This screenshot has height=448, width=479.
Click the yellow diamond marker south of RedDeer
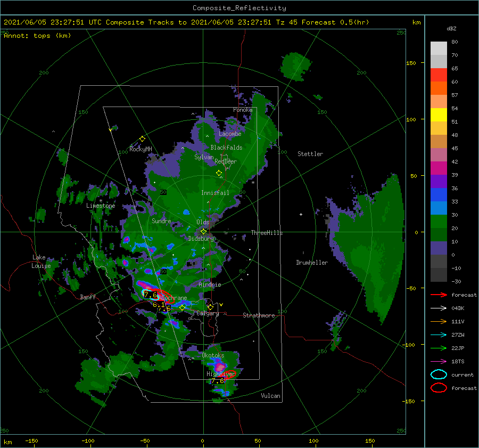[x=219, y=173]
